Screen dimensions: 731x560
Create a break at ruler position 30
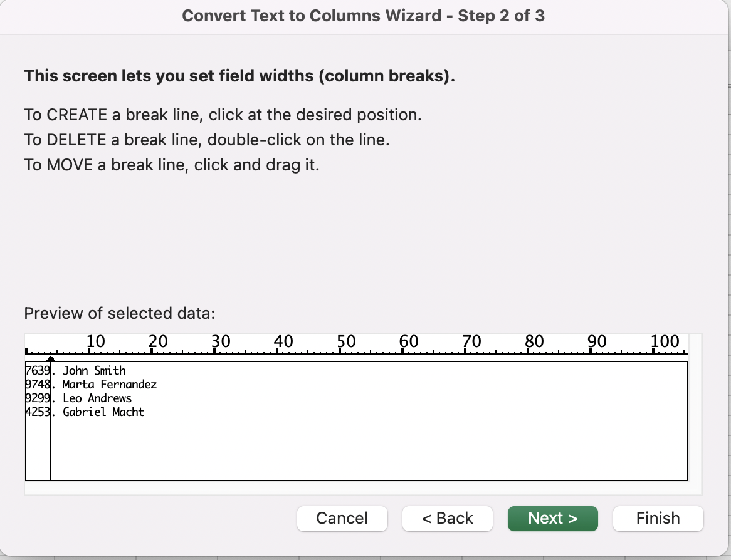point(214,350)
